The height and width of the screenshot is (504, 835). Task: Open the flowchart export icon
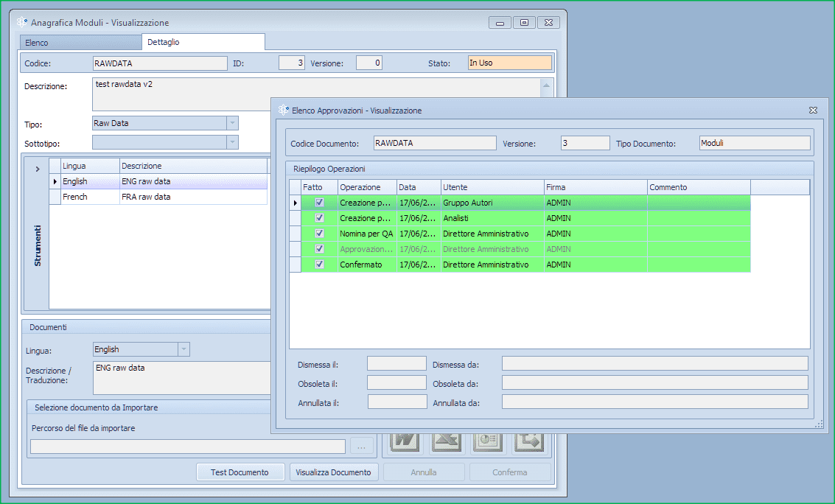[529, 441]
